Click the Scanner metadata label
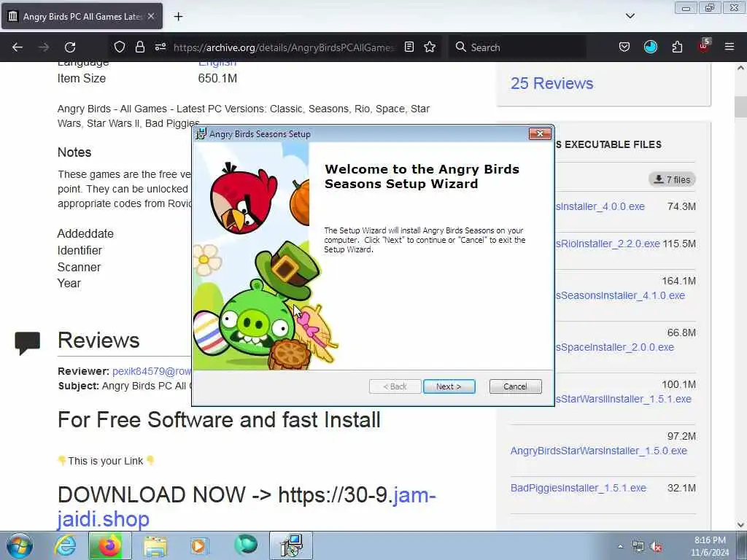This screenshot has width=747, height=560. pyautogui.click(x=79, y=267)
